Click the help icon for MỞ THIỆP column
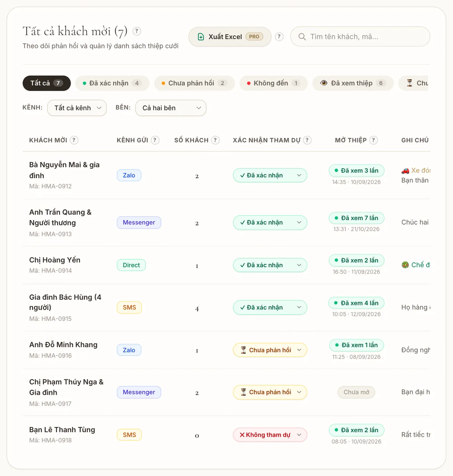This screenshot has width=453, height=476. tap(374, 140)
